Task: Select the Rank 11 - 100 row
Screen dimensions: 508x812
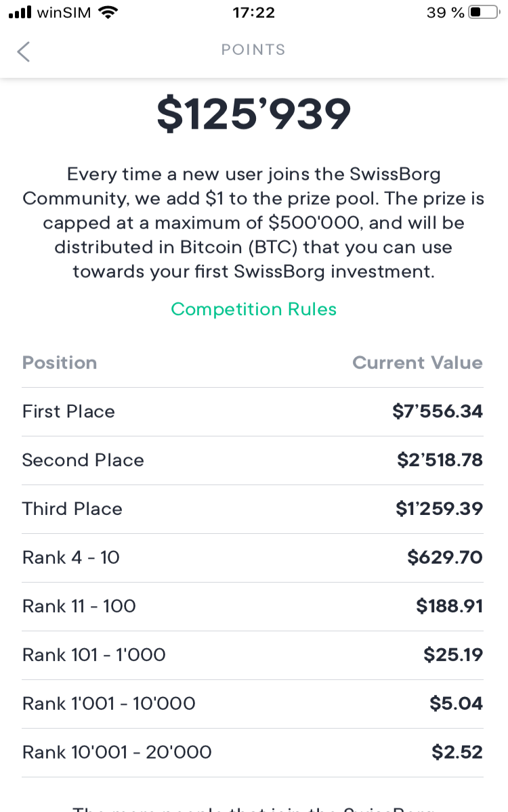Action: (253, 606)
